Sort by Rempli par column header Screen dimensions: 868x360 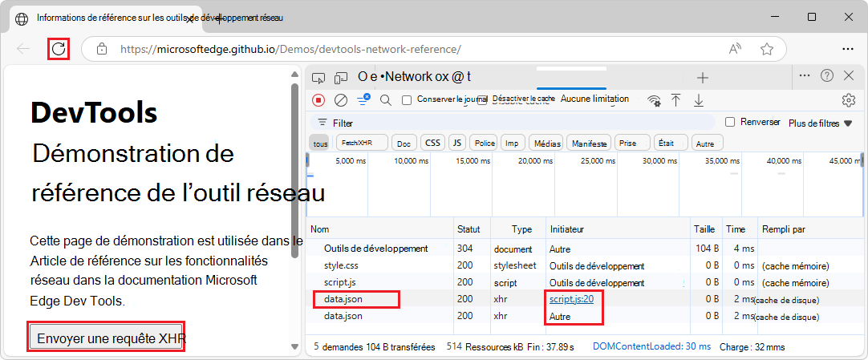pos(810,229)
